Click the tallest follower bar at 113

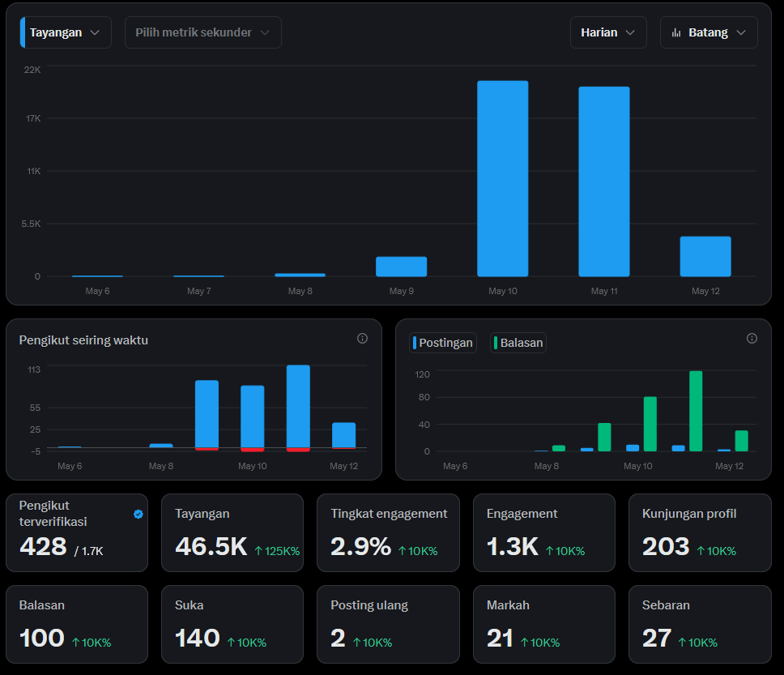point(299,406)
